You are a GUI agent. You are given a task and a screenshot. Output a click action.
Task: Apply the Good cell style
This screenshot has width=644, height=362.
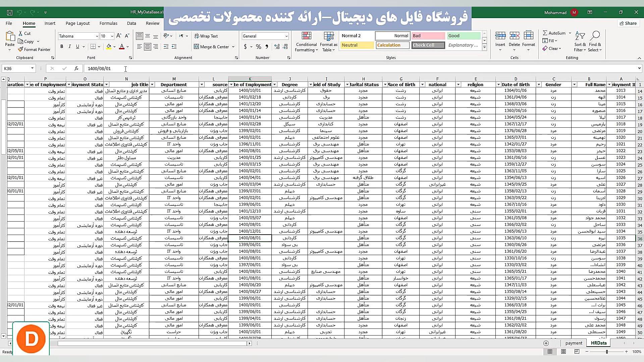[464, 36]
